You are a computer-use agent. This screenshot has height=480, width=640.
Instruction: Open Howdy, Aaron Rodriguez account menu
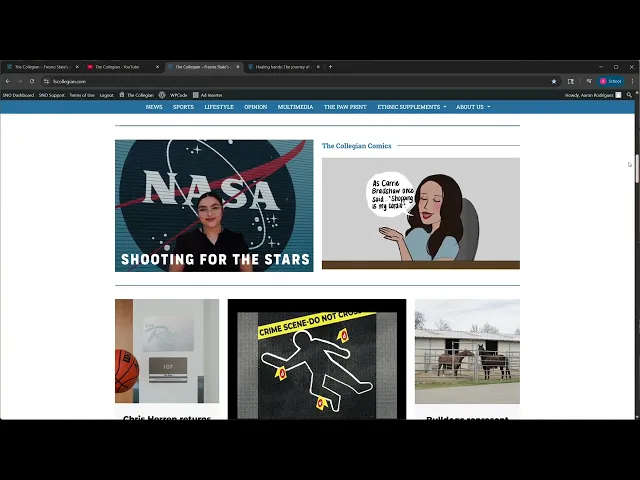click(x=593, y=95)
